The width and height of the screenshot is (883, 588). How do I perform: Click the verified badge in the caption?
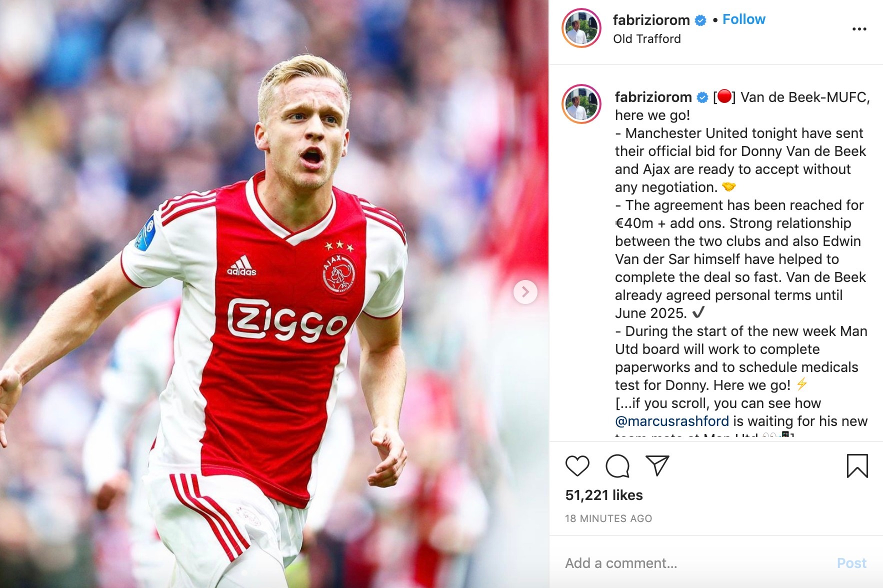pyautogui.click(x=702, y=97)
